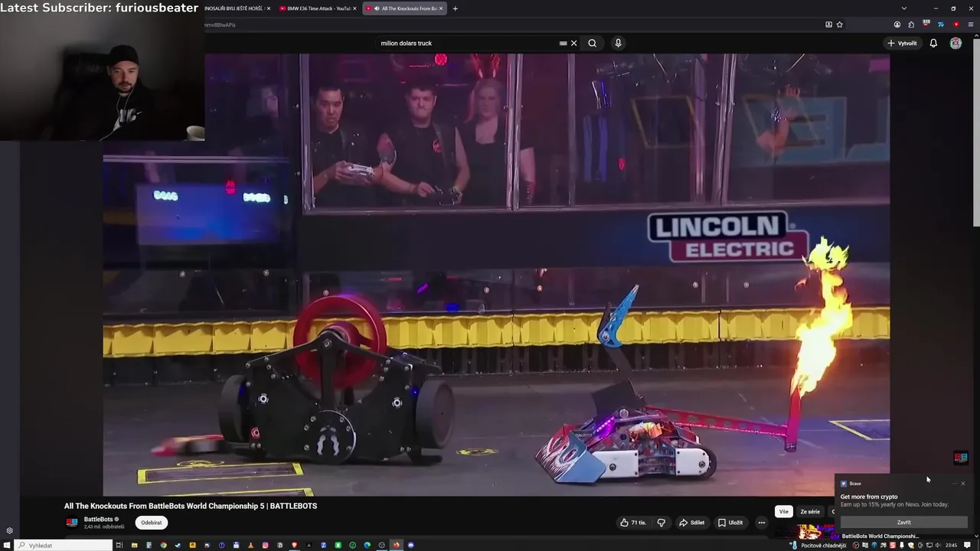Open VLC media player from the taskbar

tap(250, 545)
